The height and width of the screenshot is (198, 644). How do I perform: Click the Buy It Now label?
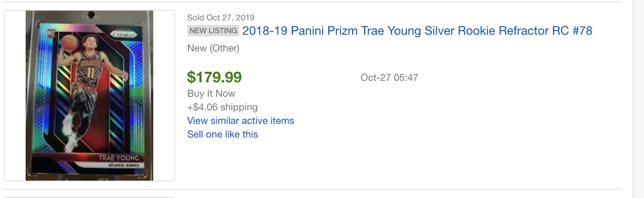(x=211, y=94)
